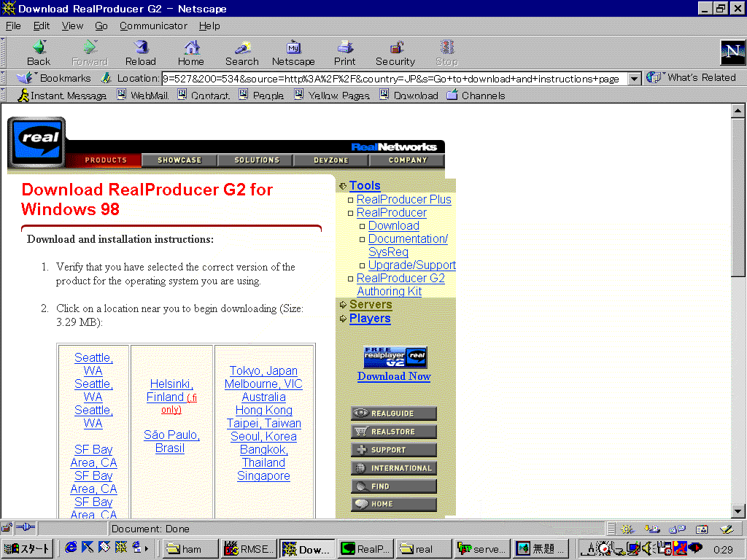Open the Upgrade/Support link
The height and width of the screenshot is (560, 747).
tap(412, 265)
